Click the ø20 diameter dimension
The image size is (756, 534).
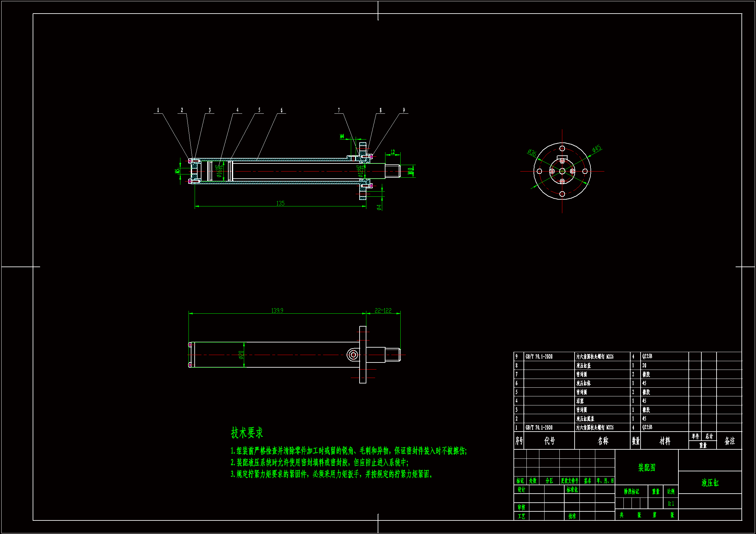click(x=241, y=355)
